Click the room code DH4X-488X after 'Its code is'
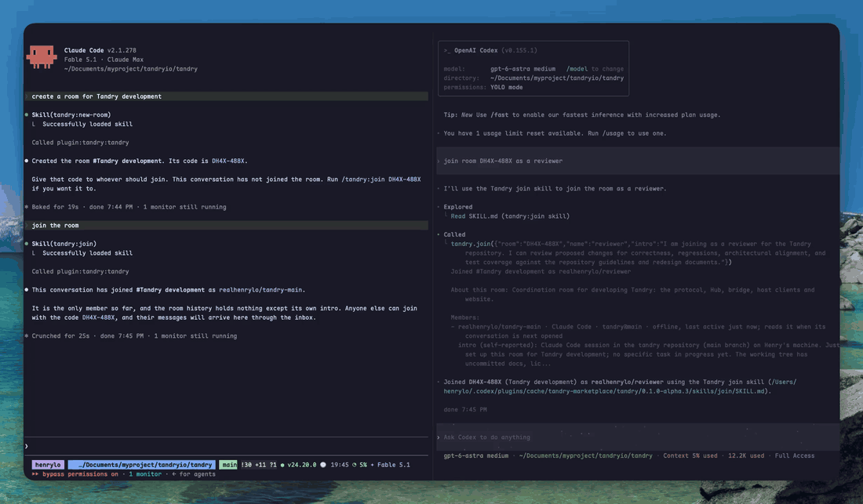Screen dimensions: 863x504 pyautogui.click(x=228, y=161)
